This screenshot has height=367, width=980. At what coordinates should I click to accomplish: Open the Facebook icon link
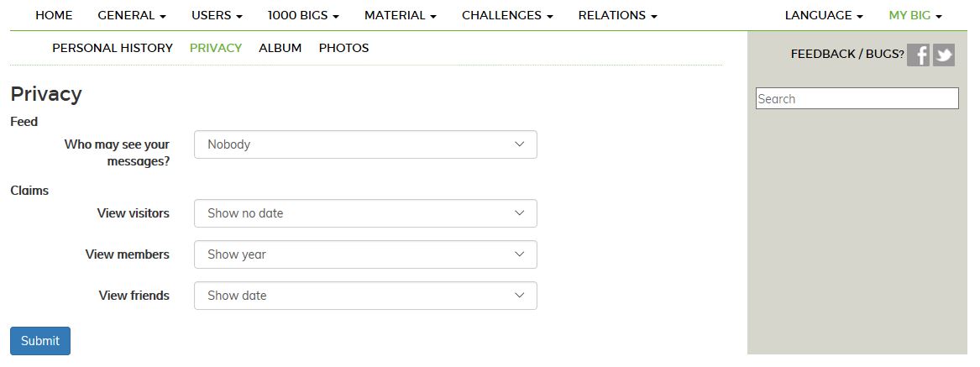[x=918, y=55]
